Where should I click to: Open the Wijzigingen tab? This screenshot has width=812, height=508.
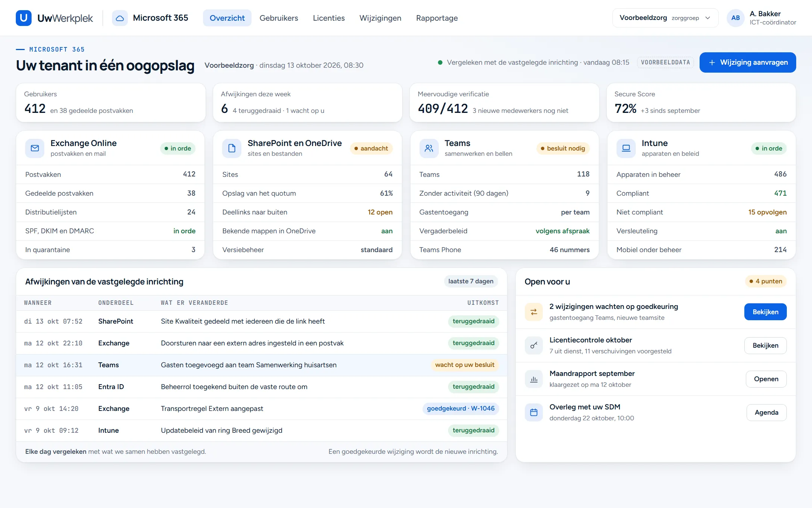380,18
